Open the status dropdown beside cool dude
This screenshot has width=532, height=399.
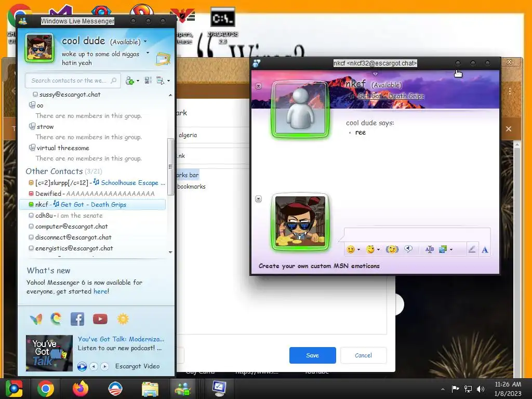pyautogui.click(x=145, y=42)
